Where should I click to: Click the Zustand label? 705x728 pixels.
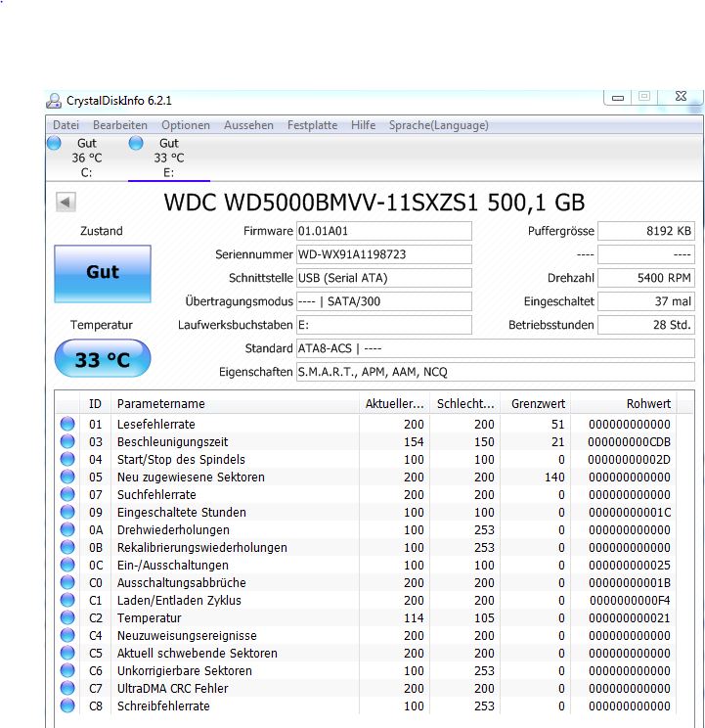(102, 231)
